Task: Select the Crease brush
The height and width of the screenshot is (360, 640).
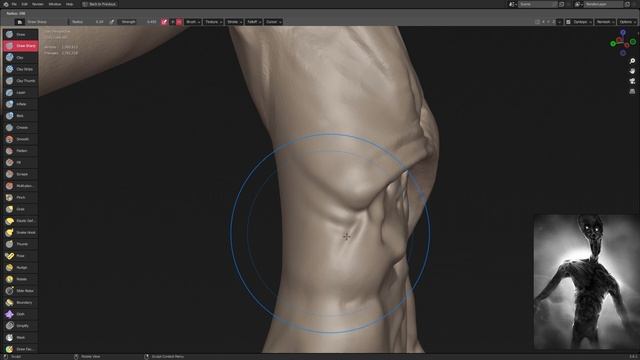Action: click(20, 127)
